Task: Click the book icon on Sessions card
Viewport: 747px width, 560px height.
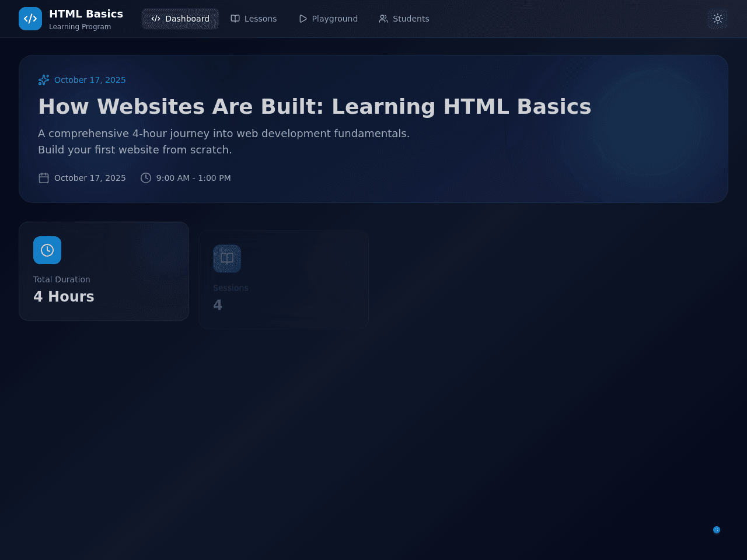Action: coord(227,258)
